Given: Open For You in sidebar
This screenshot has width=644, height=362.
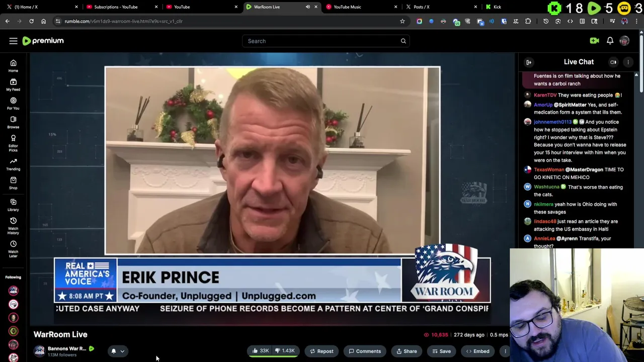Looking at the screenshot, I should pos(13,103).
